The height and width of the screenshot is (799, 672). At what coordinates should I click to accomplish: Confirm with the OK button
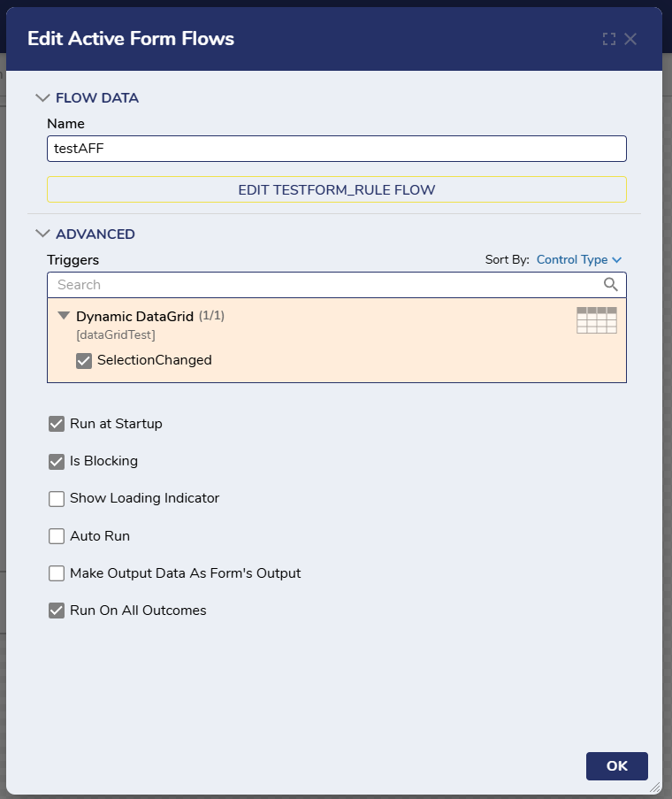pos(616,766)
